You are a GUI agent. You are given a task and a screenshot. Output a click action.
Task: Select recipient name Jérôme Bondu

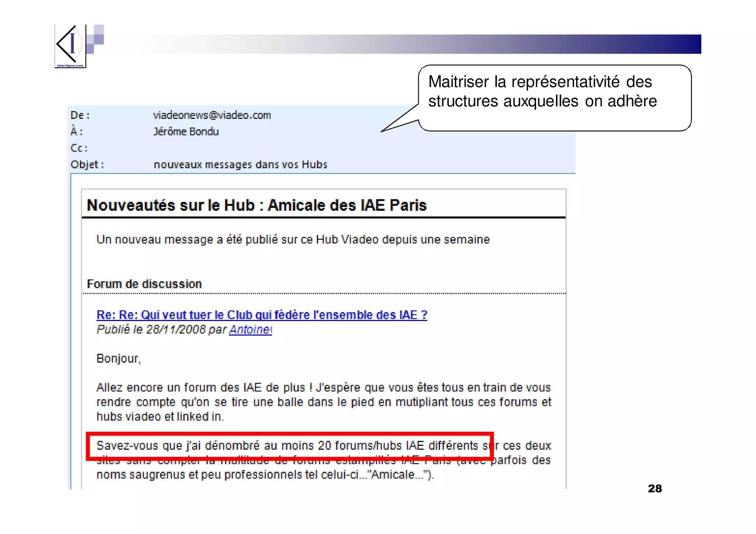pyautogui.click(x=186, y=132)
